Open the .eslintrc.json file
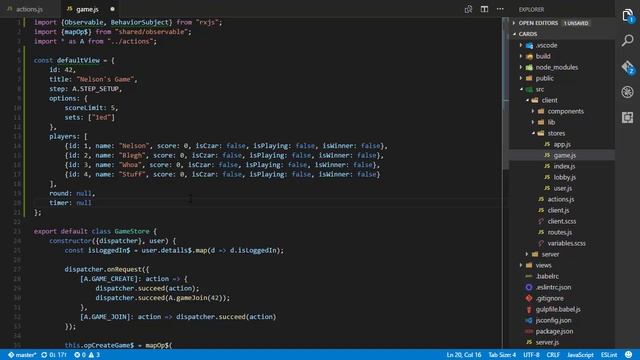The height and width of the screenshot is (360, 640). click(x=553, y=287)
